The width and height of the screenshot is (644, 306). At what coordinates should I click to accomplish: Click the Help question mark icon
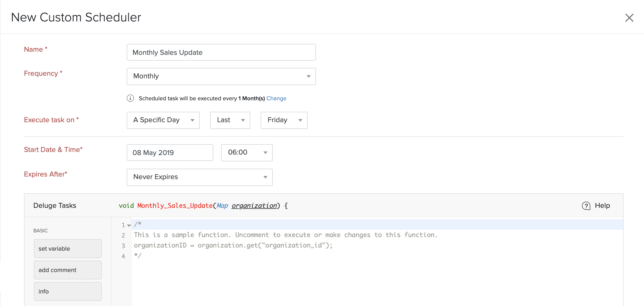586,206
